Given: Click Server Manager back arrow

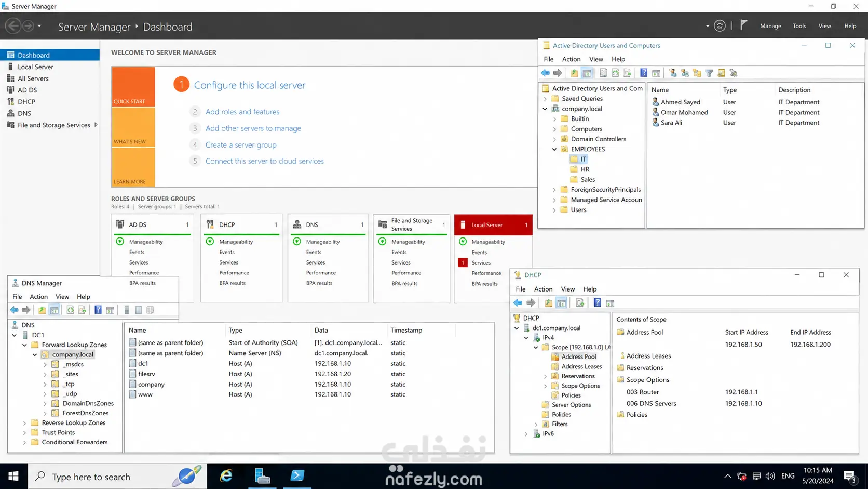Looking at the screenshot, I should click(x=13, y=26).
